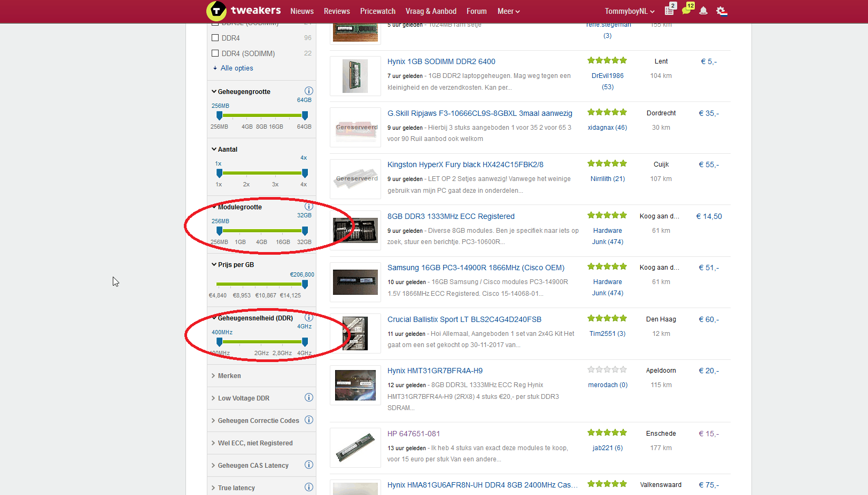Click the star rating above jab221
Viewport: 868px width, 495px height.
pyautogui.click(x=607, y=433)
